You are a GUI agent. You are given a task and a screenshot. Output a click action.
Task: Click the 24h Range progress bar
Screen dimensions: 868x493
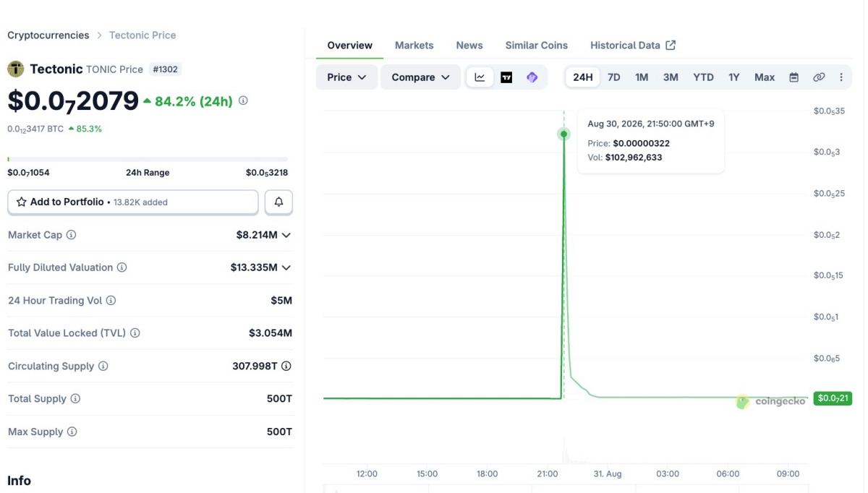point(148,159)
